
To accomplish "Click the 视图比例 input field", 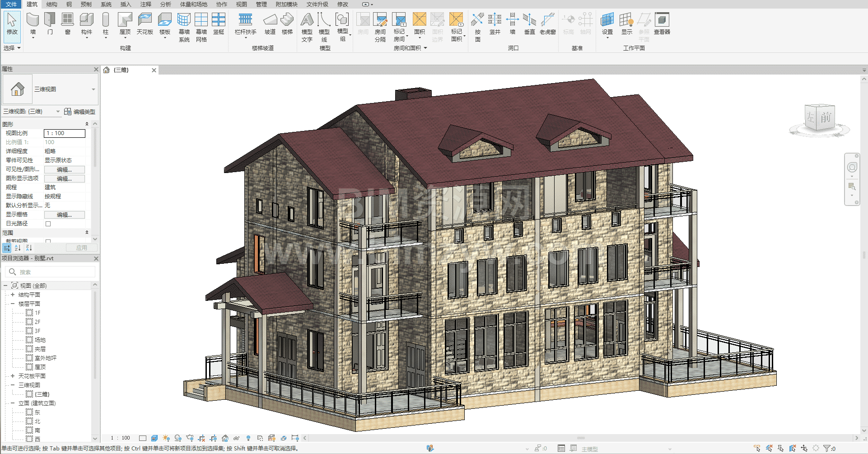I will pyautogui.click(x=64, y=133).
